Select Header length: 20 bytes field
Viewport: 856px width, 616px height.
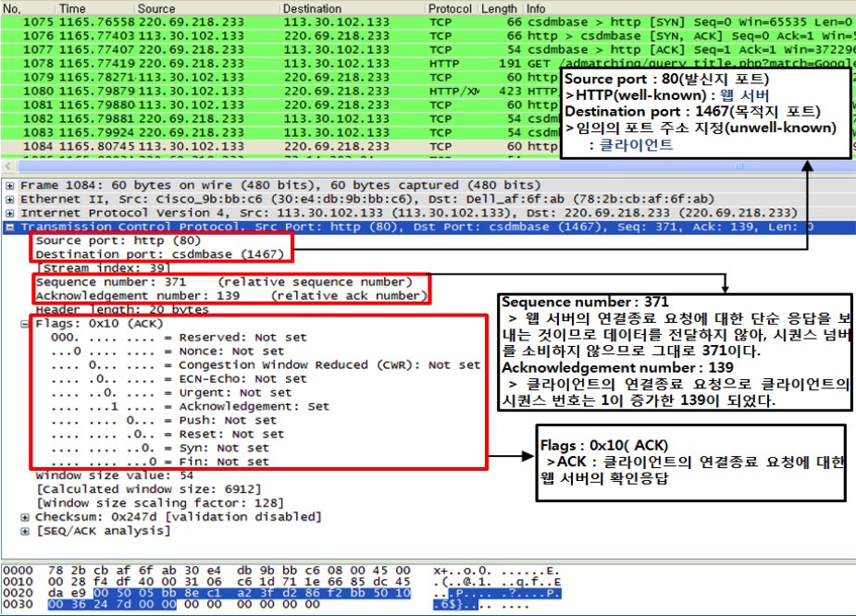coord(122,310)
